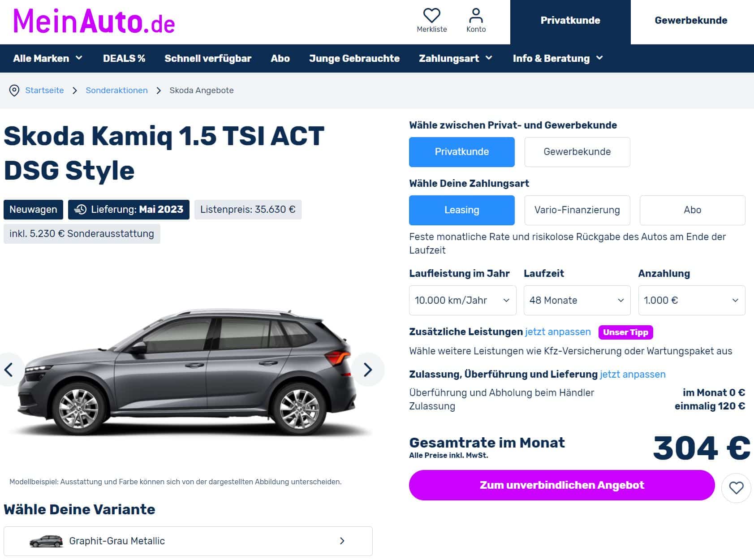Viewport: 754px width, 560px height.
Task: Click the 304 € monthly rate
Action: [x=701, y=448]
